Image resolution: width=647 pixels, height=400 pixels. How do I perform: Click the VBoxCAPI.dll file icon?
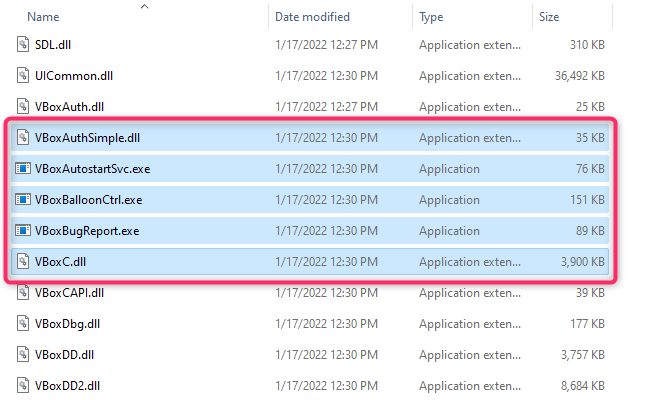[x=24, y=292]
